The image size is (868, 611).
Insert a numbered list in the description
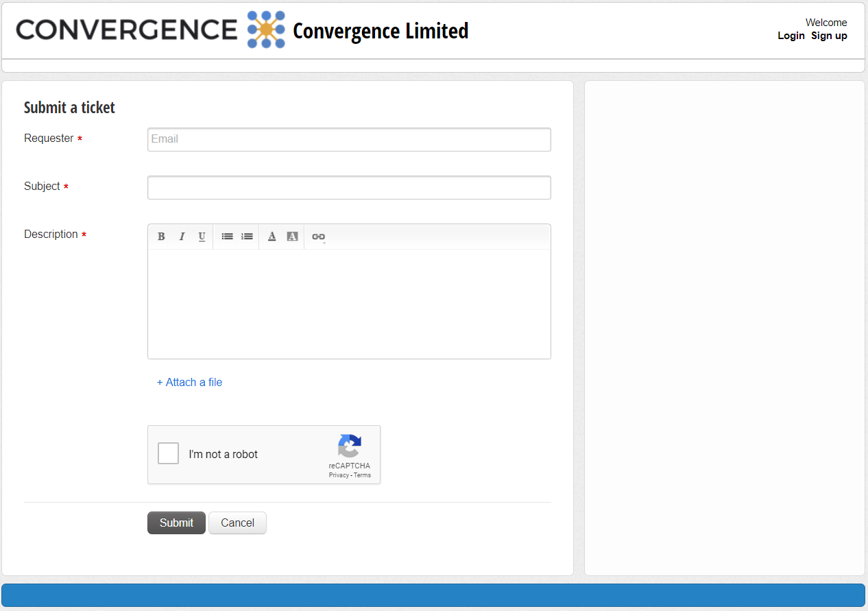point(247,236)
